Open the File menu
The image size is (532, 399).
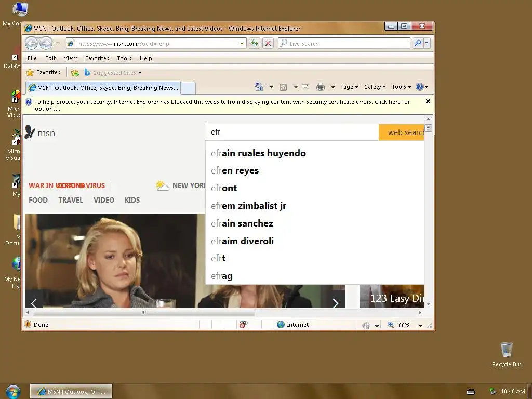pos(32,58)
